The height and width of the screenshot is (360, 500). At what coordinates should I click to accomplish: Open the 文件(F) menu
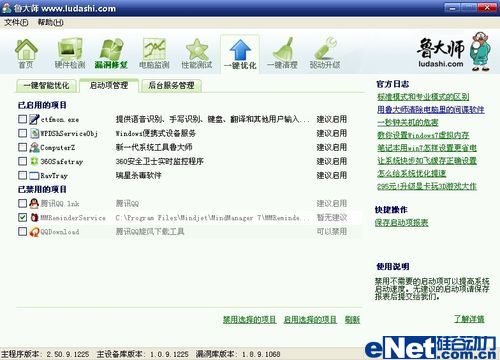[16, 23]
